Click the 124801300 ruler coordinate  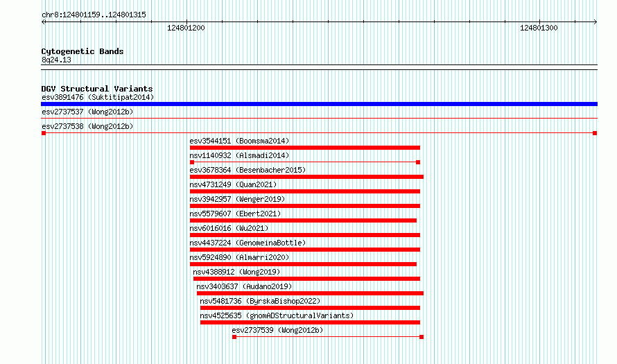539,28
